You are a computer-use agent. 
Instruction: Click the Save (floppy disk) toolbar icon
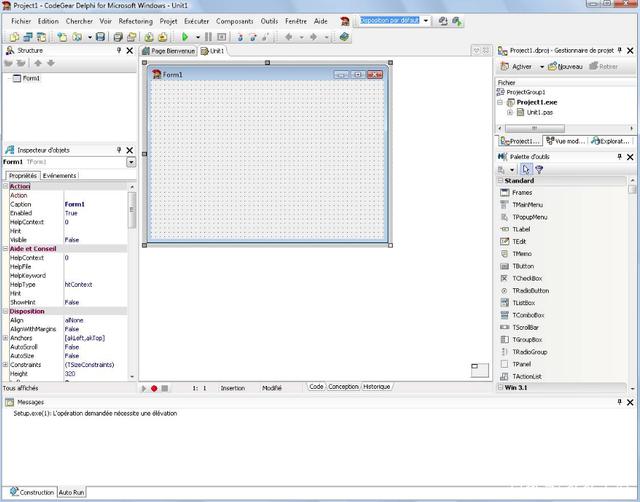[x=100, y=37]
